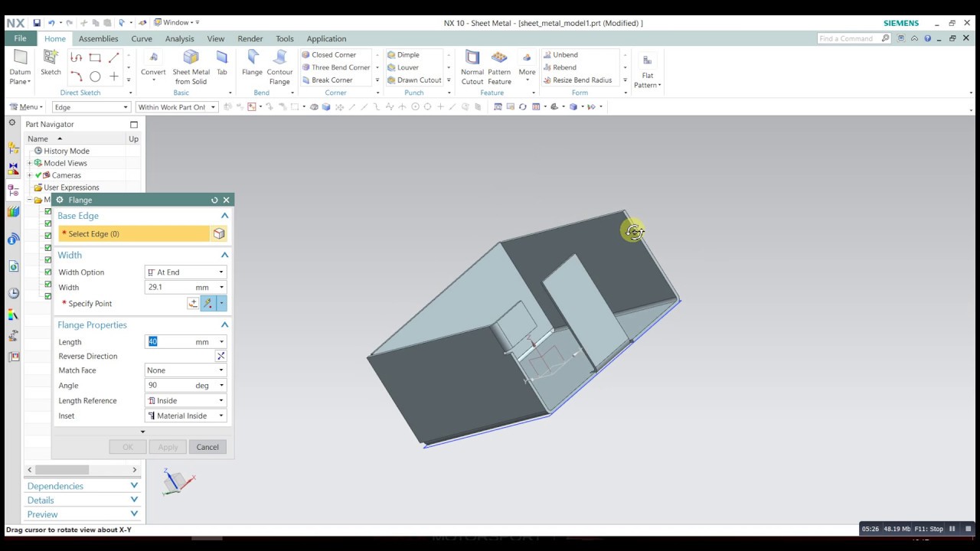The width and height of the screenshot is (980, 551).
Task: Toggle the Cameras checkmark in navigator
Action: (x=38, y=175)
